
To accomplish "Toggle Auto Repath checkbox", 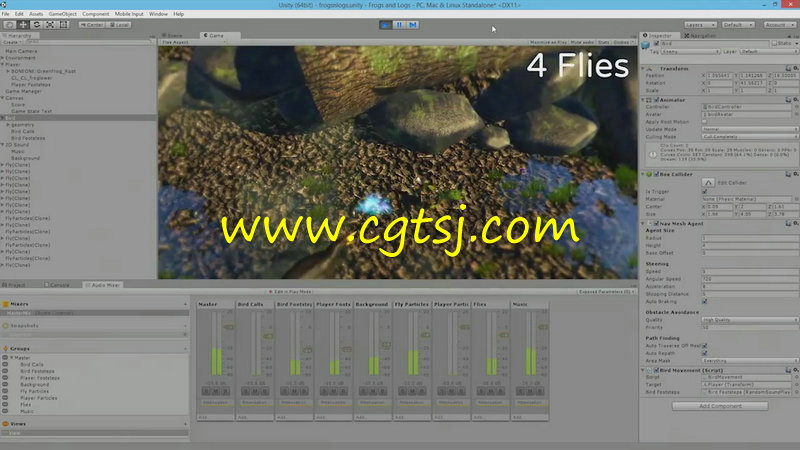I will (705, 353).
